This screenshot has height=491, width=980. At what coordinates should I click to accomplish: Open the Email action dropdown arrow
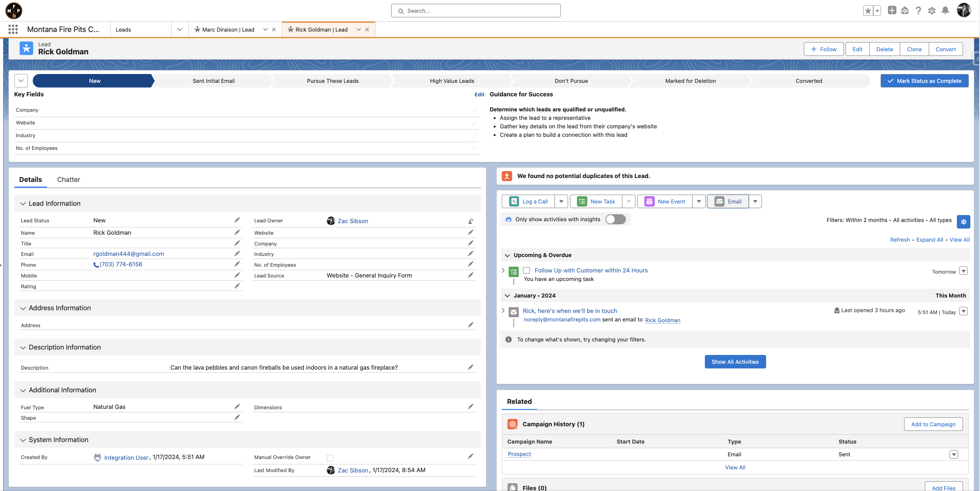(755, 202)
